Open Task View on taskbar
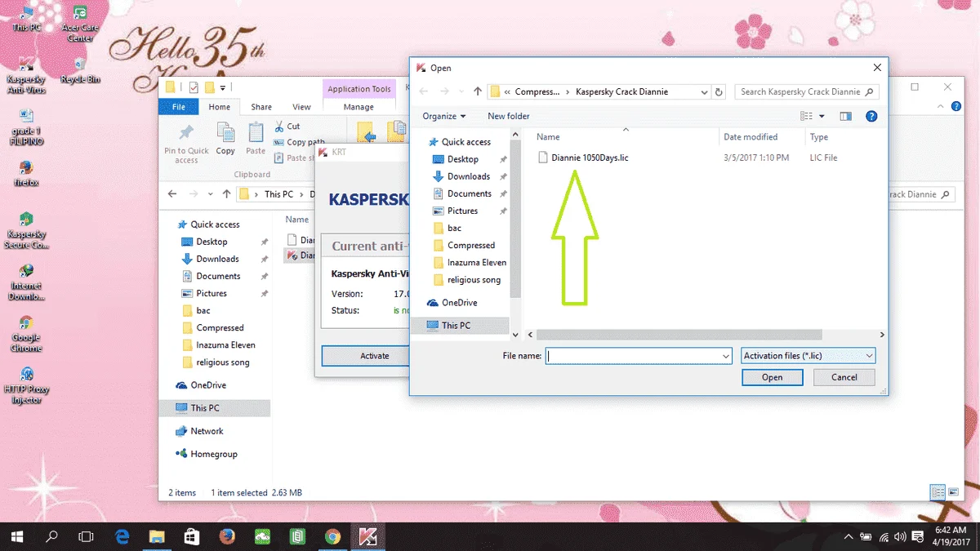 (x=86, y=536)
